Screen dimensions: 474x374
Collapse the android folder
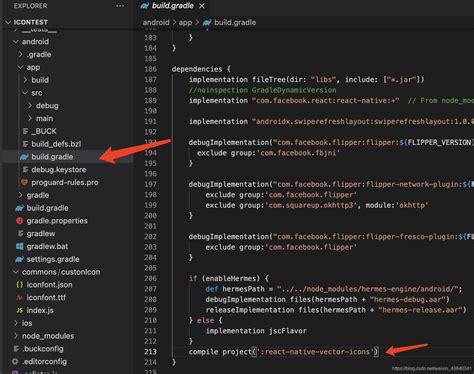tap(15, 42)
